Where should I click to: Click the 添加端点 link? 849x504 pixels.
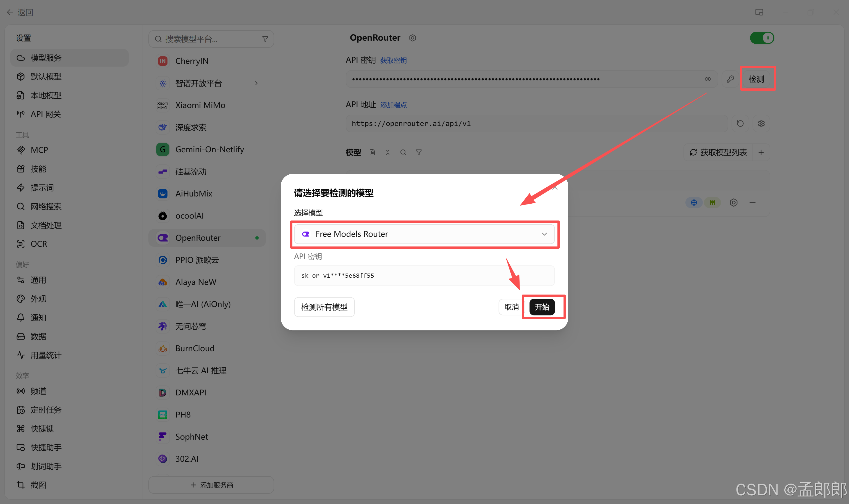(393, 105)
